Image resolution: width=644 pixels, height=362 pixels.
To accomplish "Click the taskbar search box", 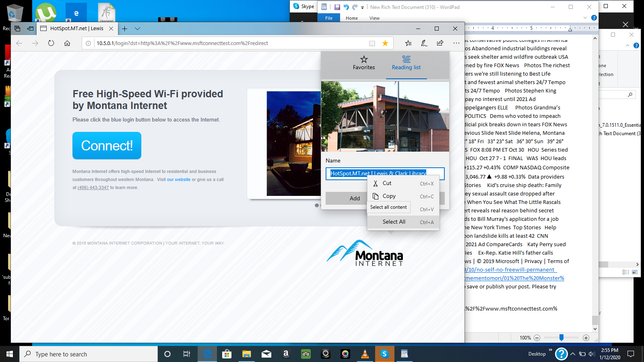I will point(89,354).
